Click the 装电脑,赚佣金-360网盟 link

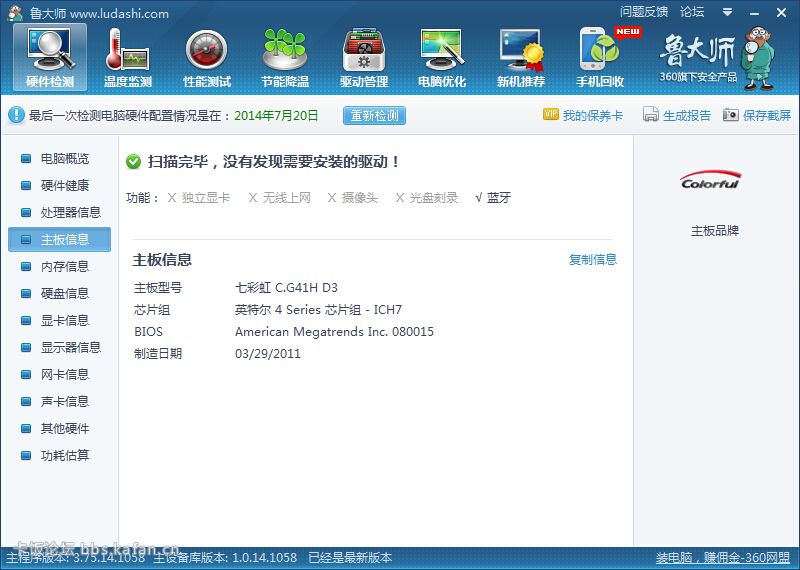point(722,558)
